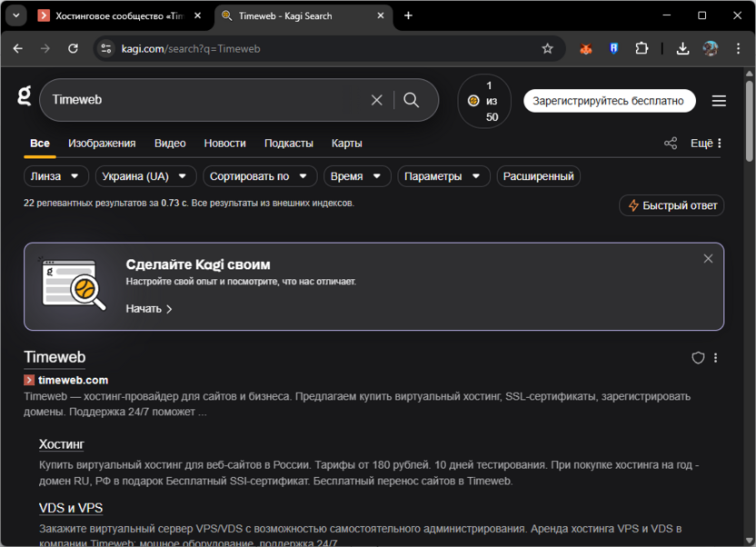Viewport: 756px width, 547px height.
Task: Open browser Downloads icon
Action: pos(682,49)
